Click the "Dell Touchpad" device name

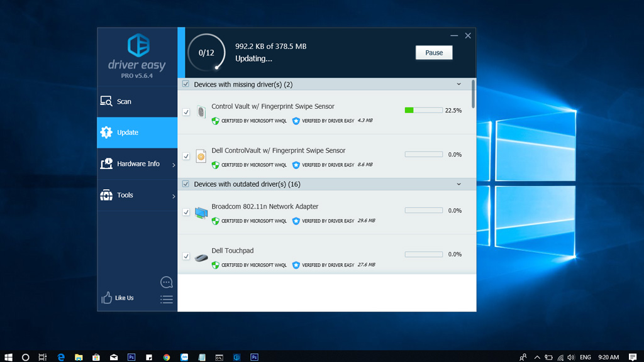click(233, 250)
